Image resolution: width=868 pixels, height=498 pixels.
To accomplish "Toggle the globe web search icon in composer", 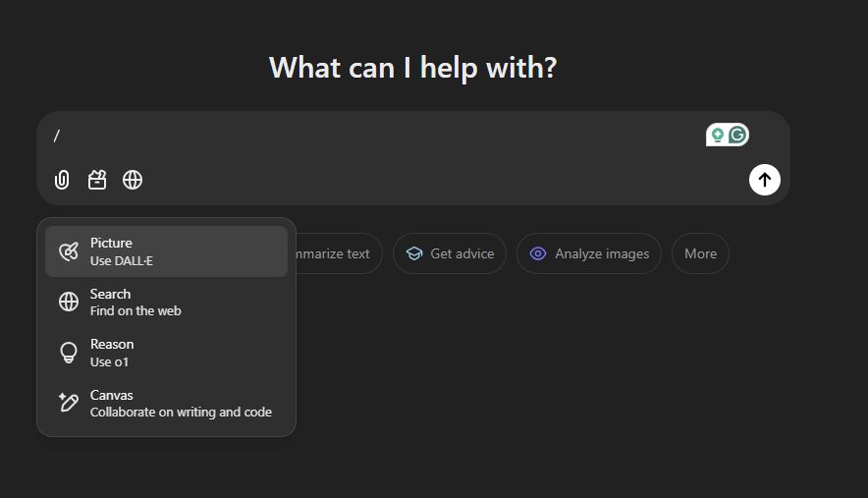I will click(133, 180).
